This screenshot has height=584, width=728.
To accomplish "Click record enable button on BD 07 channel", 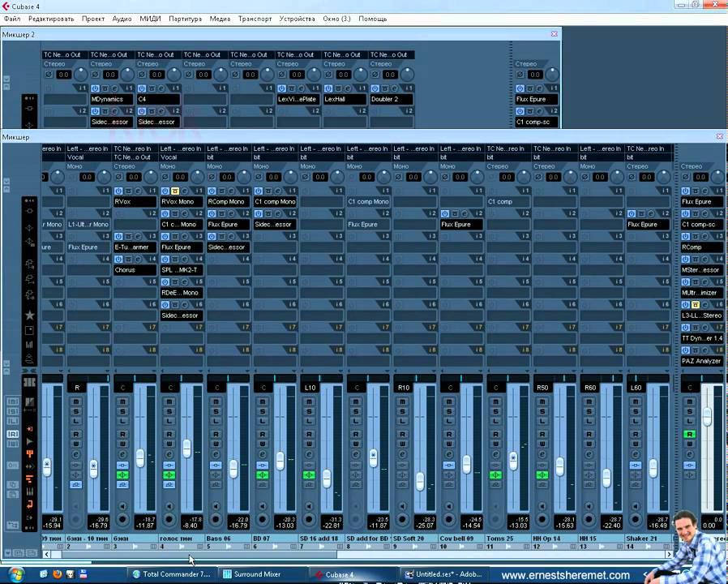I will [263, 519].
